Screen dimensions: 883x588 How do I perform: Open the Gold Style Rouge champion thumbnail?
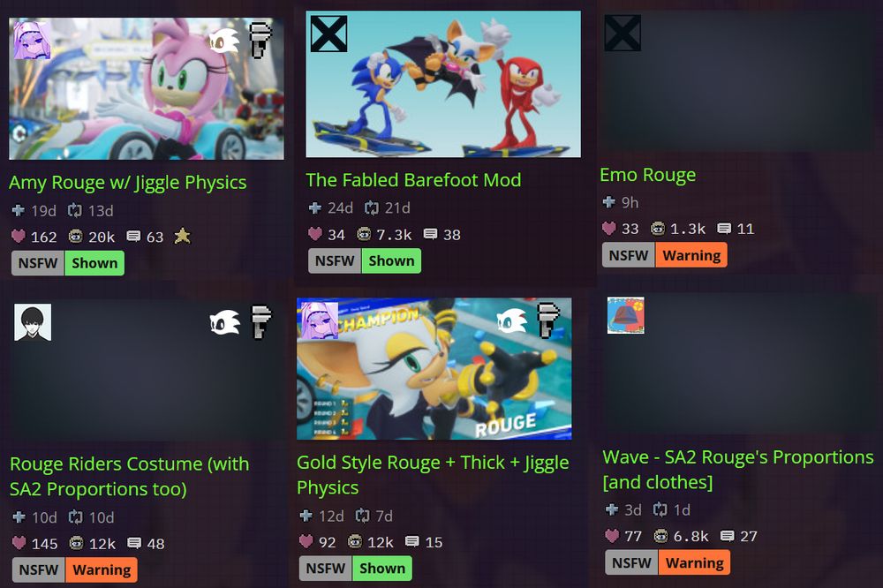pyautogui.click(x=434, y=369)
